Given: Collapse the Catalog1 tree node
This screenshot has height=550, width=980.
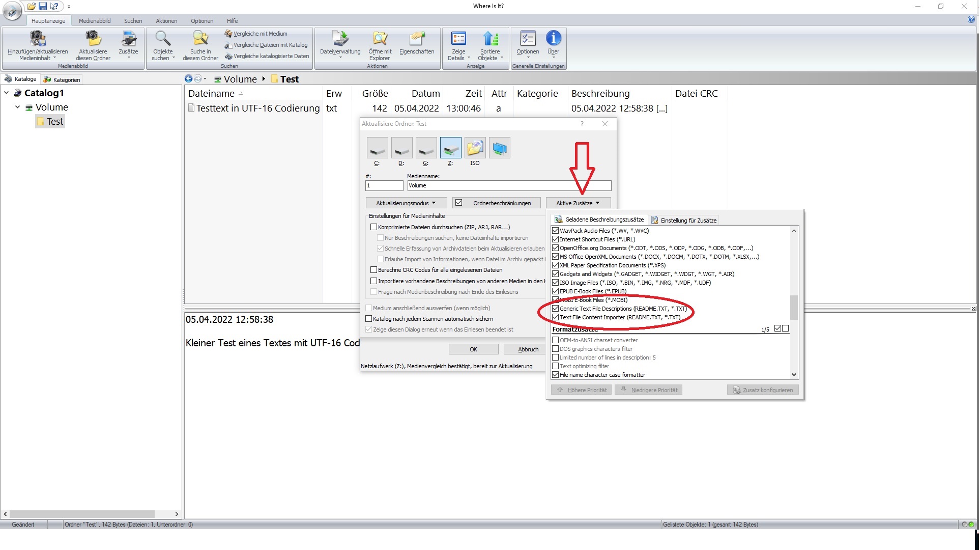Looking at the screenshot, I should (x=7, y=93).
